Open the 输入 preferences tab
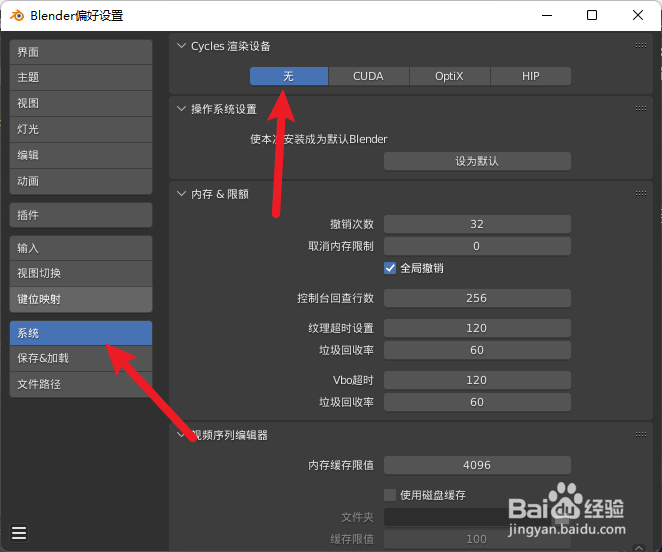662x552 pixels. click(x=81, y=248)
